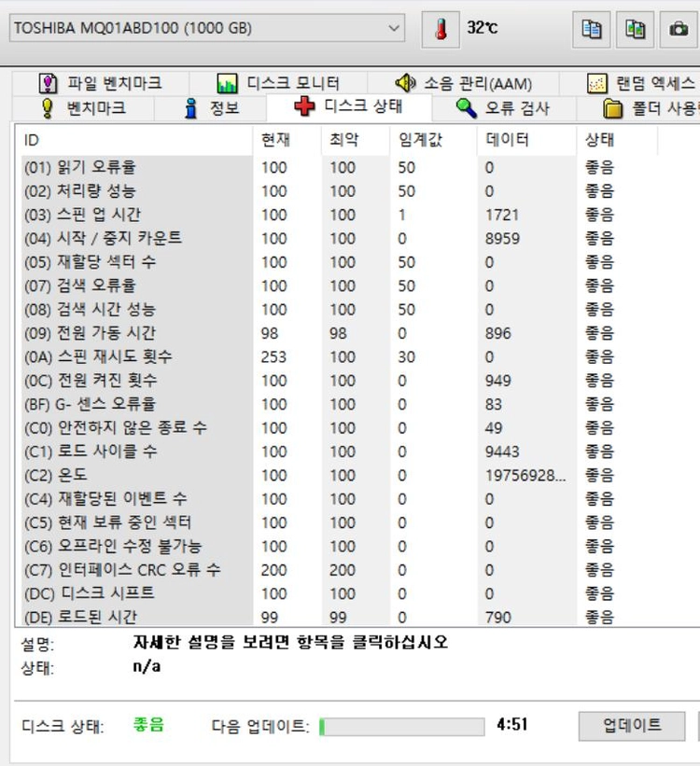This screenshot has width=700, height=766.
Task: Open the 오류 검사 tab
Action: (x=503, y=108)
